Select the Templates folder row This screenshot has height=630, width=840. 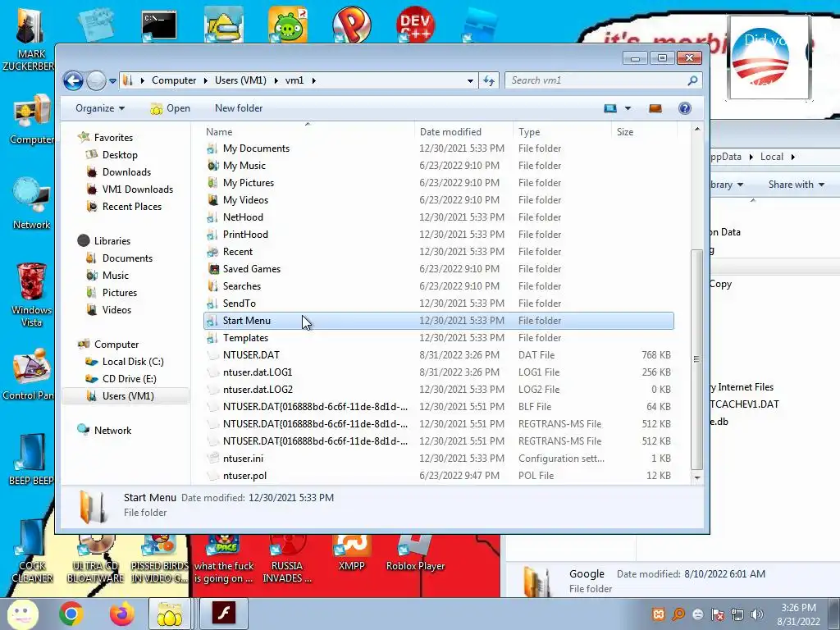[439, 337]
